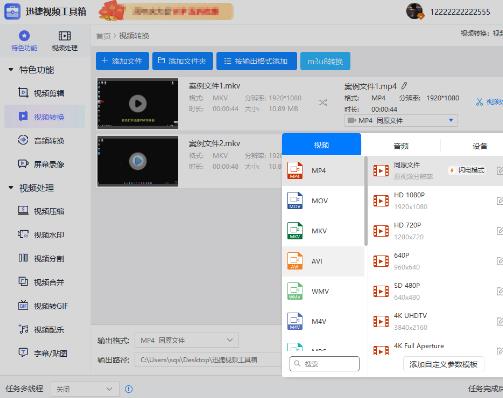Play the 案例文件1.mkv thumbnail preview
Image resolution: width=503 pixels, height=398 pixels.
tap(138, 104)
